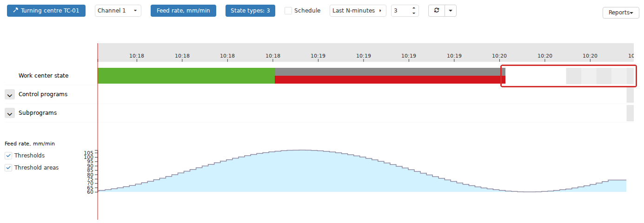
Task: Click the refresh icon button
Action: [437, 10]
